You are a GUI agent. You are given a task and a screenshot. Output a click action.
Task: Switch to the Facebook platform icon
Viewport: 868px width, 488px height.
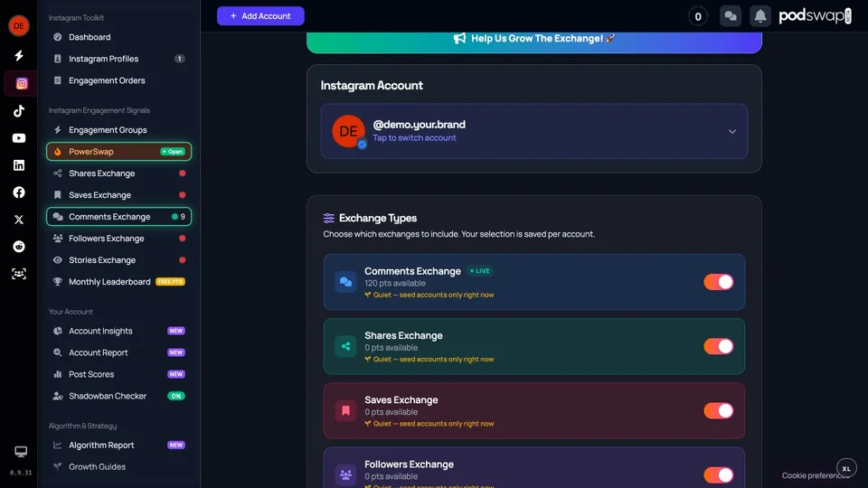click(19, 192)
